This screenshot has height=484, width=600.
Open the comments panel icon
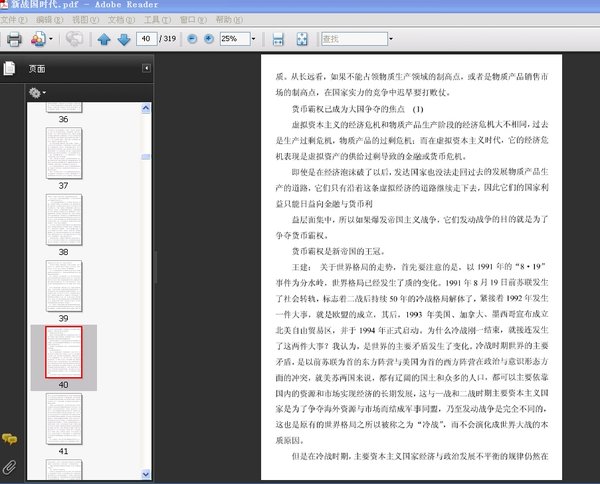click(9, 438)
